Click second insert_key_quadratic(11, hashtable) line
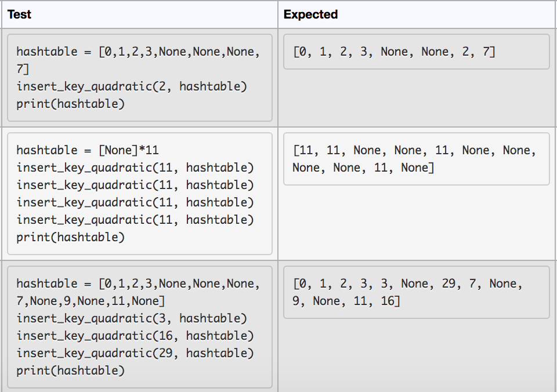This screenshot has width=557, height=392. coord(135,185)
